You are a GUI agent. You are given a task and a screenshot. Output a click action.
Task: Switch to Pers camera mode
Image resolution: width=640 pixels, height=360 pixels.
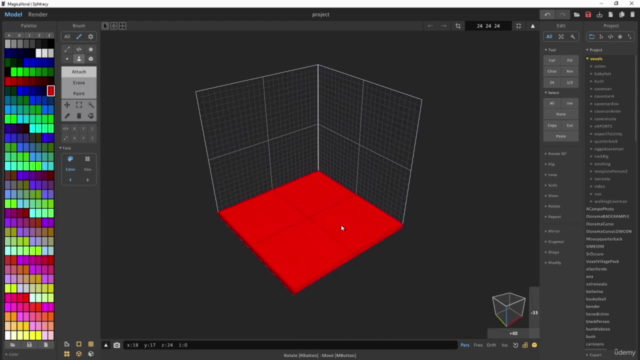(465, 345)
